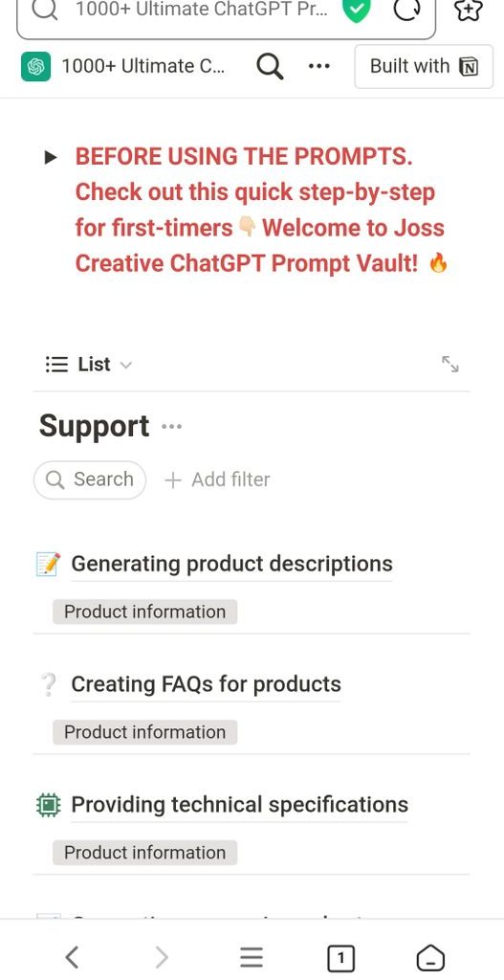
Task: Expand the BEFORE USING THE PROMPTS toggle
Action: (x=51, y=157)
